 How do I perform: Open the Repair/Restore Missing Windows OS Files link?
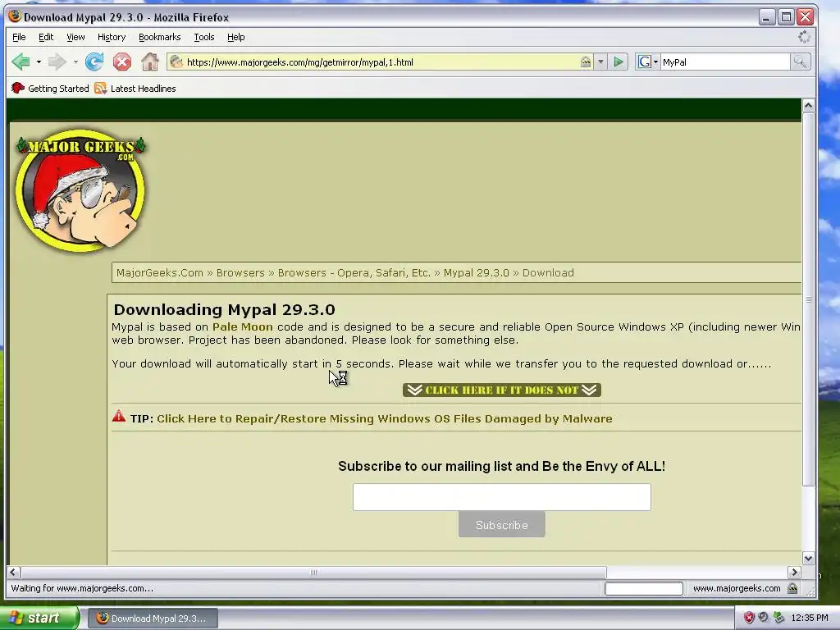pos(385,419)
